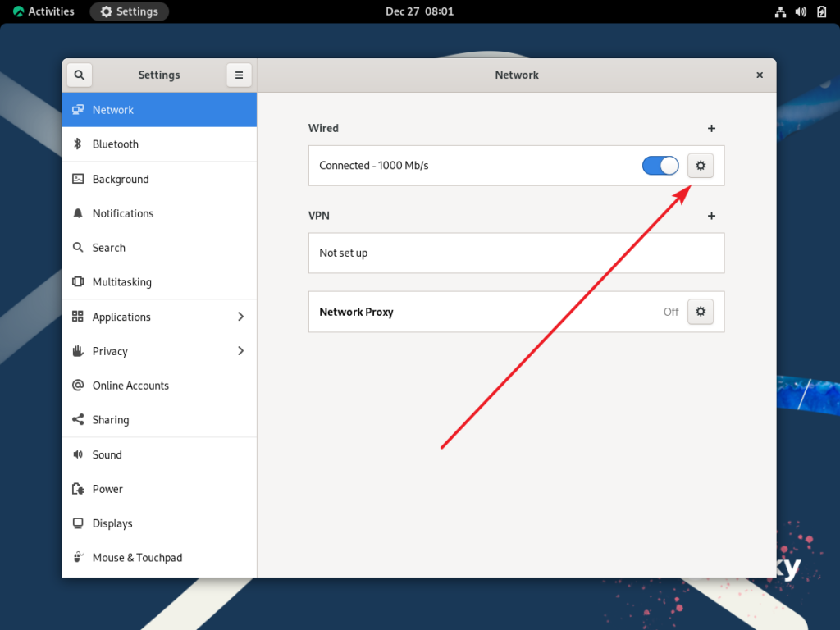Select the Bluetooth sidebar icon

pyautogui.click(x=77, y=144)
